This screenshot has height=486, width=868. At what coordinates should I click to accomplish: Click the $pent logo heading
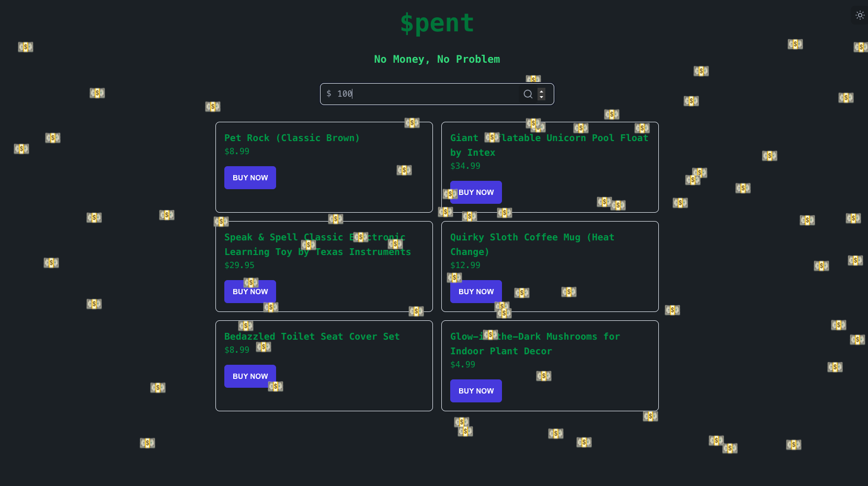point(437,23)
